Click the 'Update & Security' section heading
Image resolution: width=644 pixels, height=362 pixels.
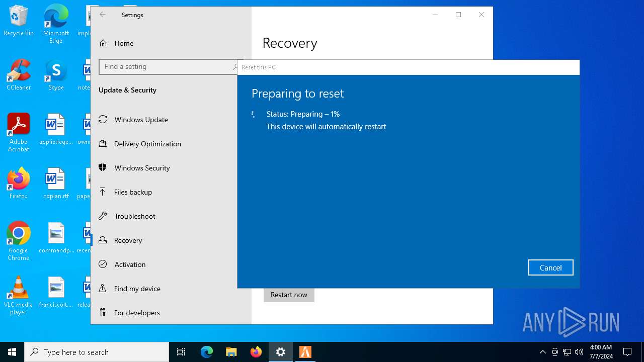127,90
